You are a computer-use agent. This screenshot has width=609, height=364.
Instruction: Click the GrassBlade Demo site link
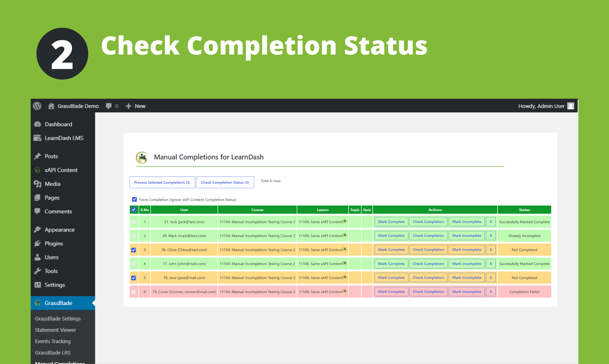click(x=78, y=106)
